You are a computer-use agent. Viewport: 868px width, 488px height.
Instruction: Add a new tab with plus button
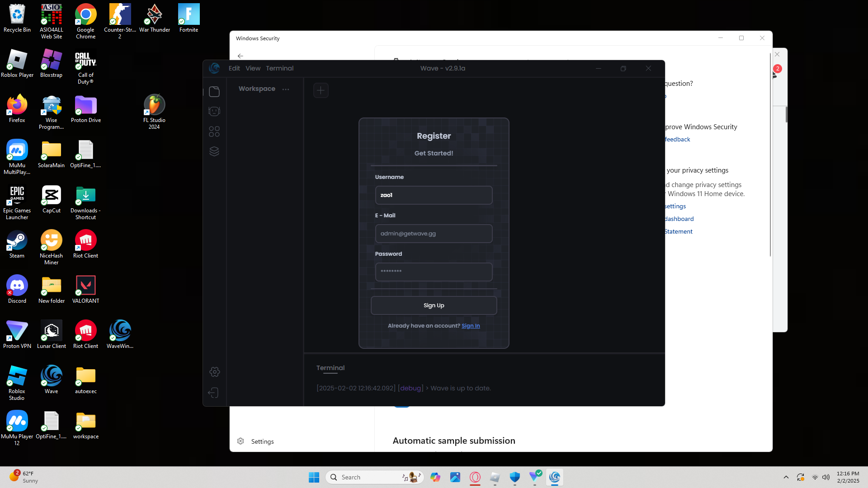(x=321, y=90)
